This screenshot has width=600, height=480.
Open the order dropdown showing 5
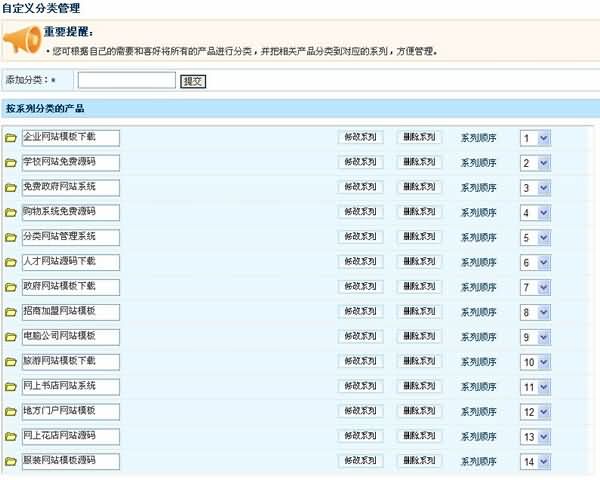coord(535,238)
